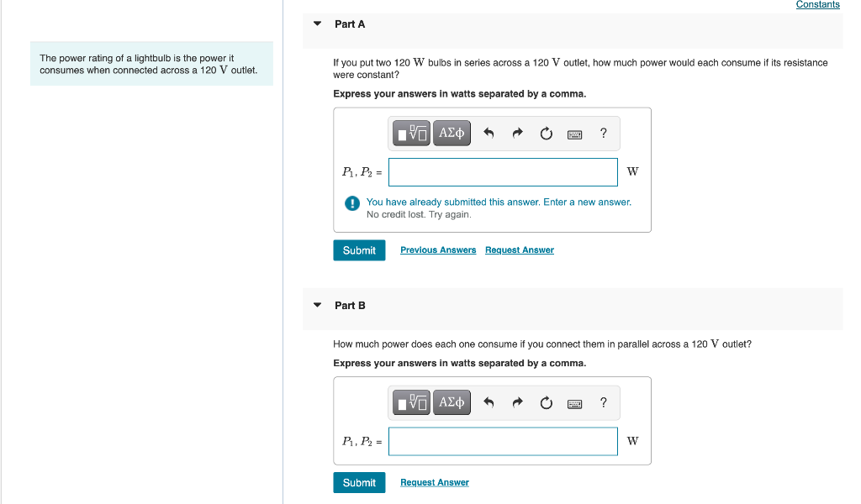Viewport: 861px width, 504px height.
Task: Focus the Part B answer input field
Action: coord(503,442)
